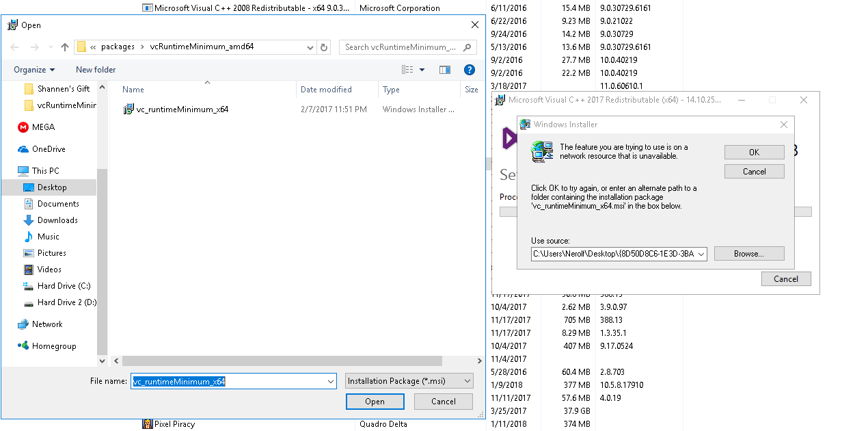Click the Microsoft Corporation publisher cell
The width and height of the screenshot is (868, 431).
coord(400,8)
